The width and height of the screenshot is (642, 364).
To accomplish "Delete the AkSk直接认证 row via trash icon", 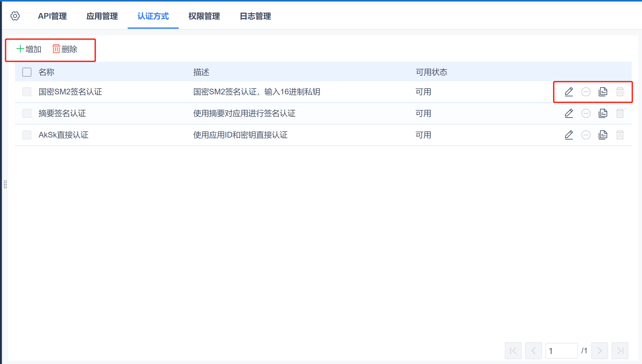I will point(620,135).
